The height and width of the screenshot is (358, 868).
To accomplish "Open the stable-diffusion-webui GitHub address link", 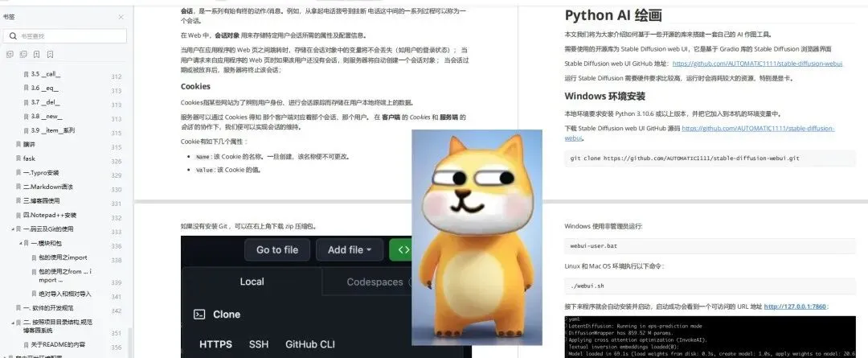I will pyautogui.click(x=757, y=64).
